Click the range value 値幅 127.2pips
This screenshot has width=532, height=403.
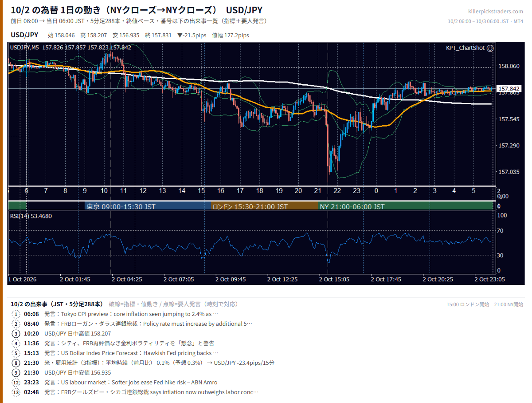click(x=231, y=36)
